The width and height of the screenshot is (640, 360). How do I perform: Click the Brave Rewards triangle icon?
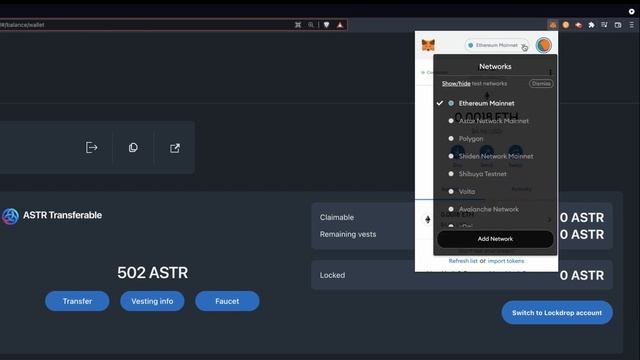tap(340, 25)
